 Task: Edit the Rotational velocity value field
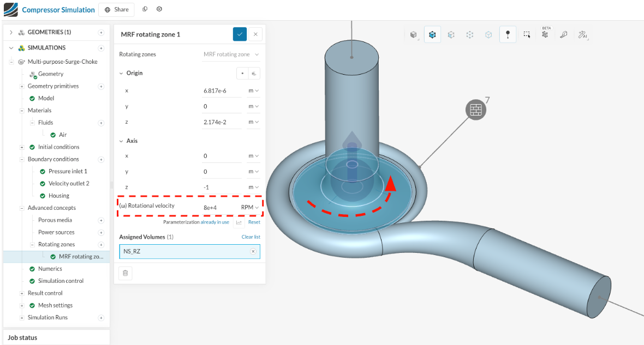(220, 208)
